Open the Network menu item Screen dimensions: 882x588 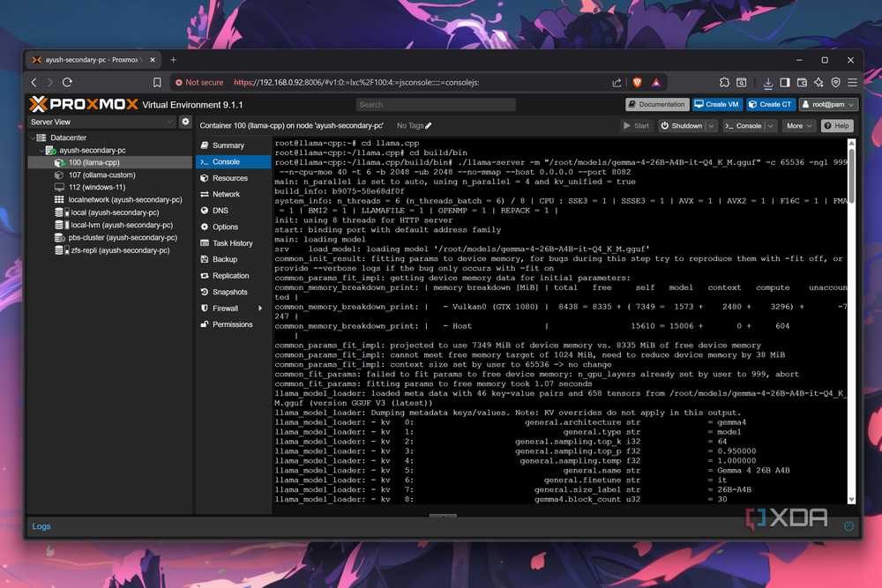pyautogui.click(x=233, y=194)
